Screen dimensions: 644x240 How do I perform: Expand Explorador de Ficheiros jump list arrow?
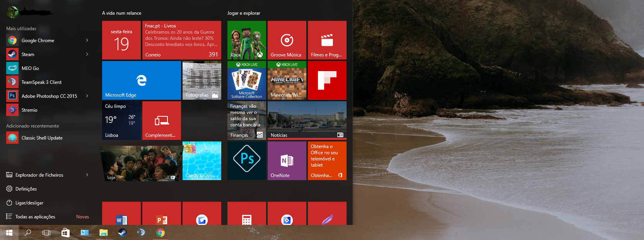pyautogui.click(x=87, y=175)
